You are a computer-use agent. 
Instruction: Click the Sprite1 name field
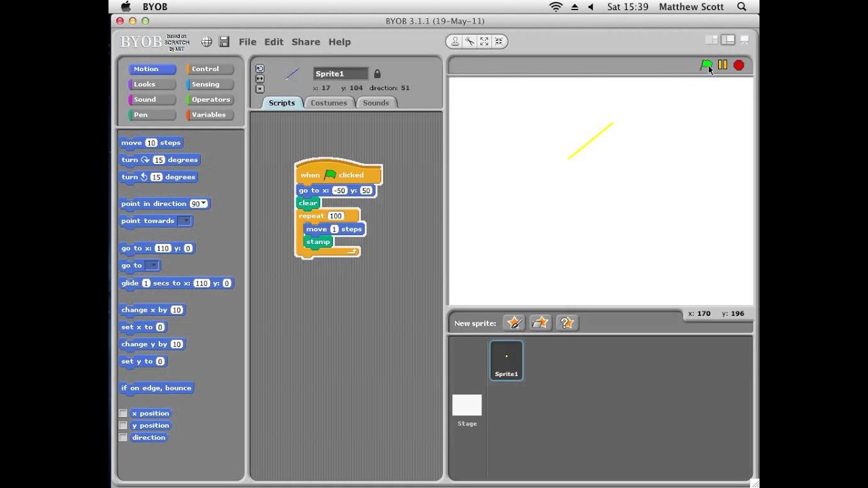point(341,73)
